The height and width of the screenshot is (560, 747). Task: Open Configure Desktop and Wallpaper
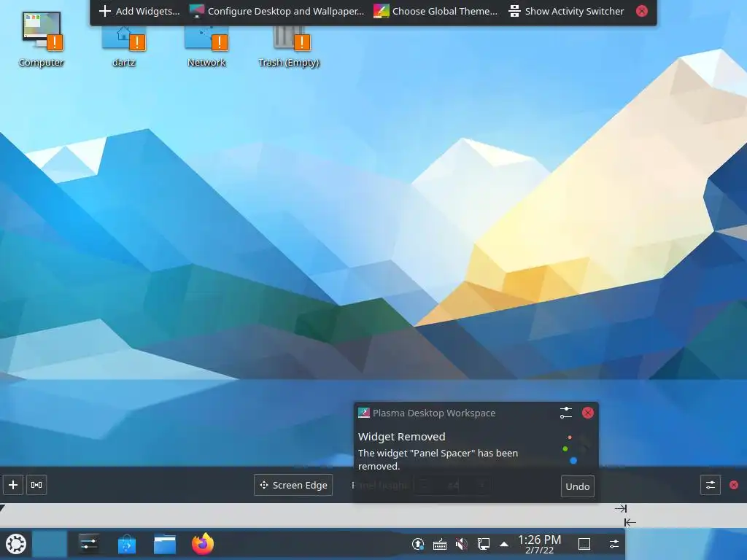[x=276, y=11]
